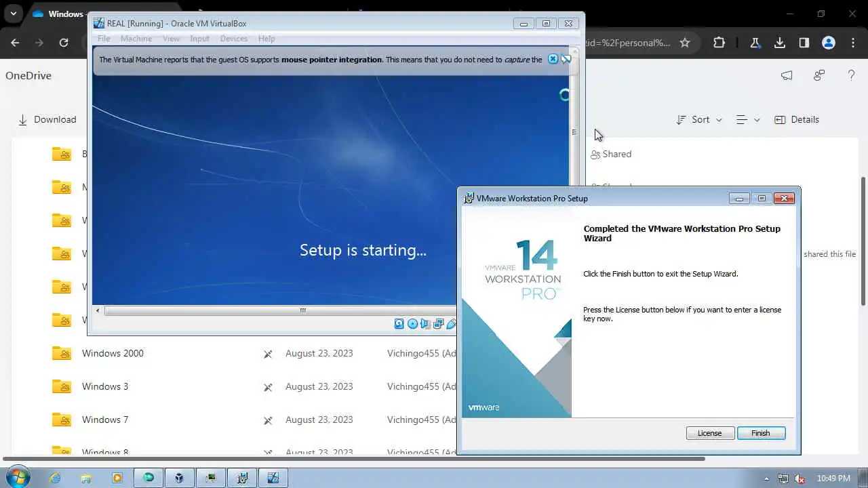Viewport: 868px width, 488px height.
Task: Go back in Chrome browser
Action: tap(15, 43)
